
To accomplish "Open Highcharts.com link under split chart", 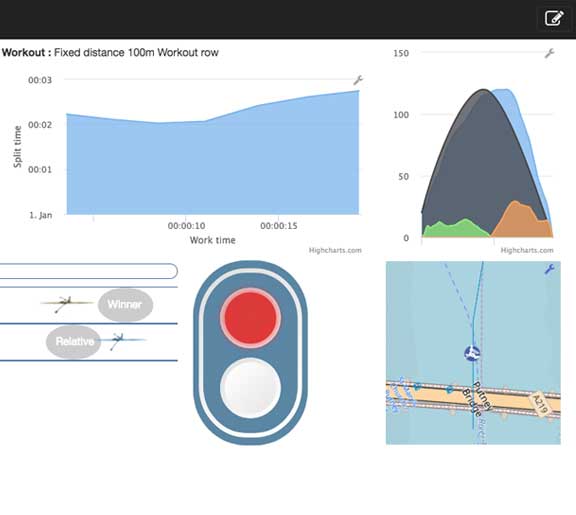I will click(x=335, y=251).
